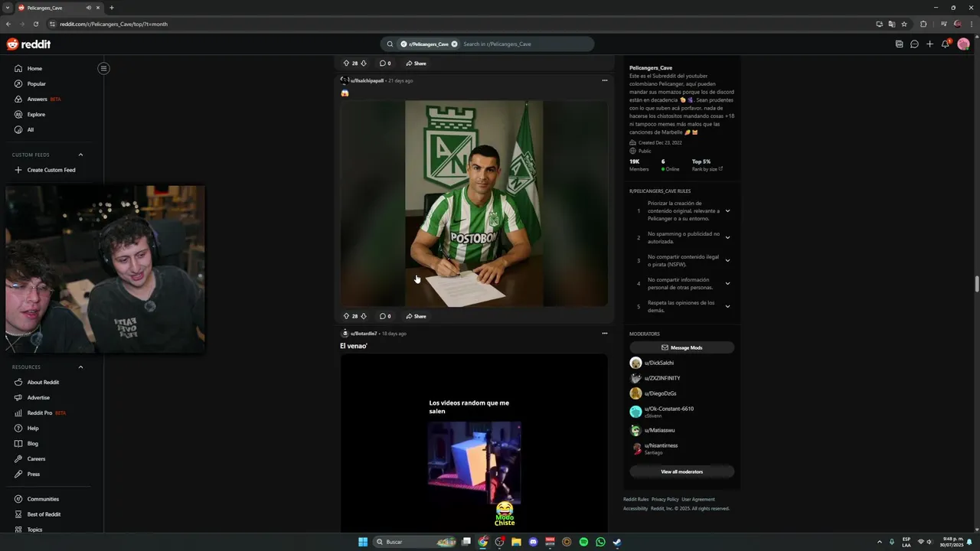Bookmark this page with the star icon
980x551 pixels.
click(x=904, y=24)
